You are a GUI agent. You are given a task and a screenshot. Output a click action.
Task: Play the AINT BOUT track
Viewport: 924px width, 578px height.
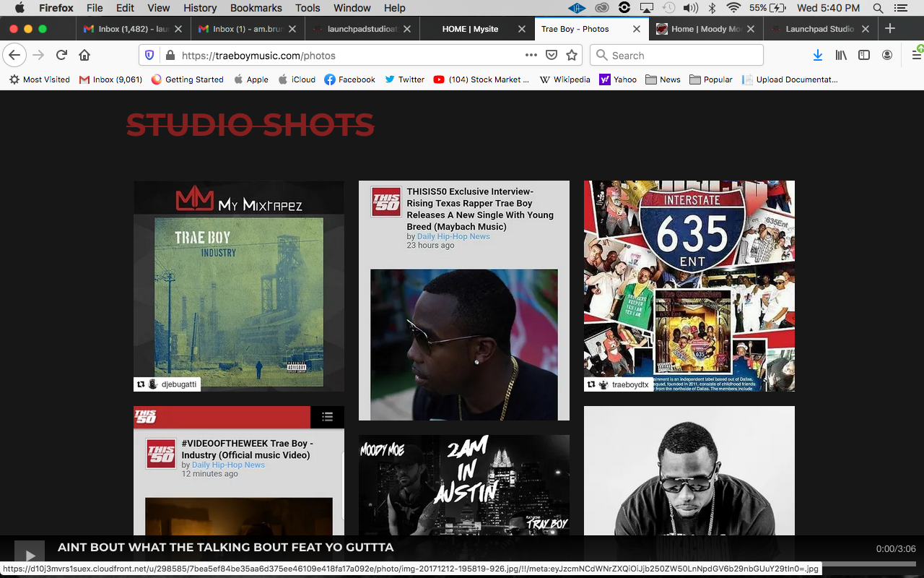(30, 555)
